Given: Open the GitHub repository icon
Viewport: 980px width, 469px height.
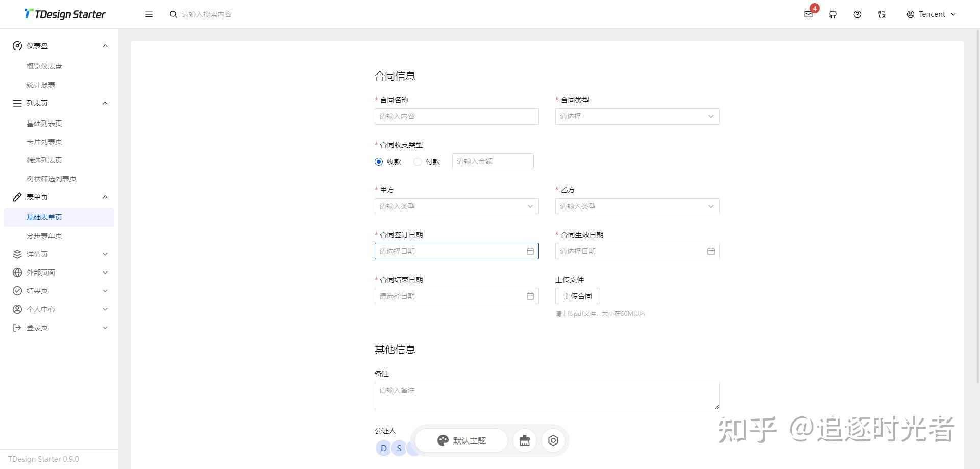Looking at the screenshot, I should point(833,14).
